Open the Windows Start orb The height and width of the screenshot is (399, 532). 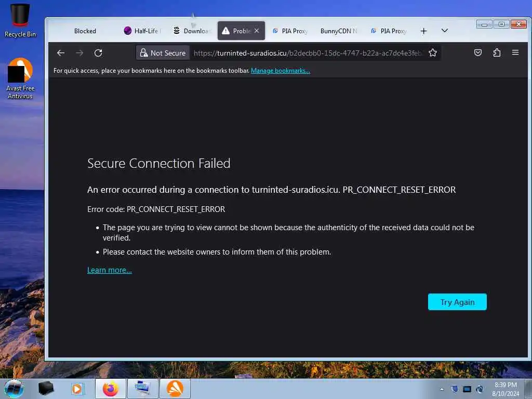click(x=14, y=389)
